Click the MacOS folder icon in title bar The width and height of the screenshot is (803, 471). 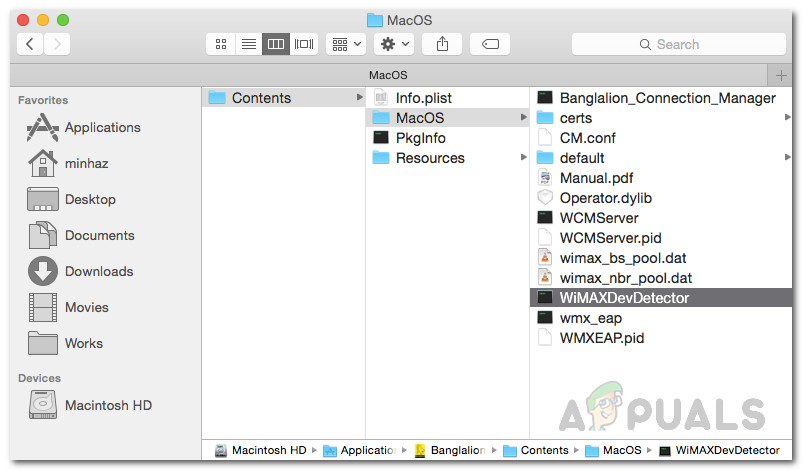click(375, 20)
